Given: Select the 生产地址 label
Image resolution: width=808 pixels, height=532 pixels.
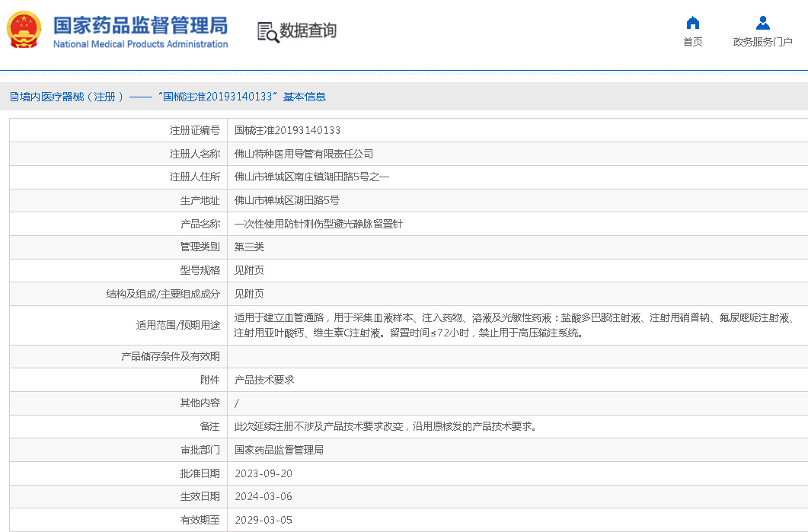Looking at the screenshot, I should click(200, 200).
